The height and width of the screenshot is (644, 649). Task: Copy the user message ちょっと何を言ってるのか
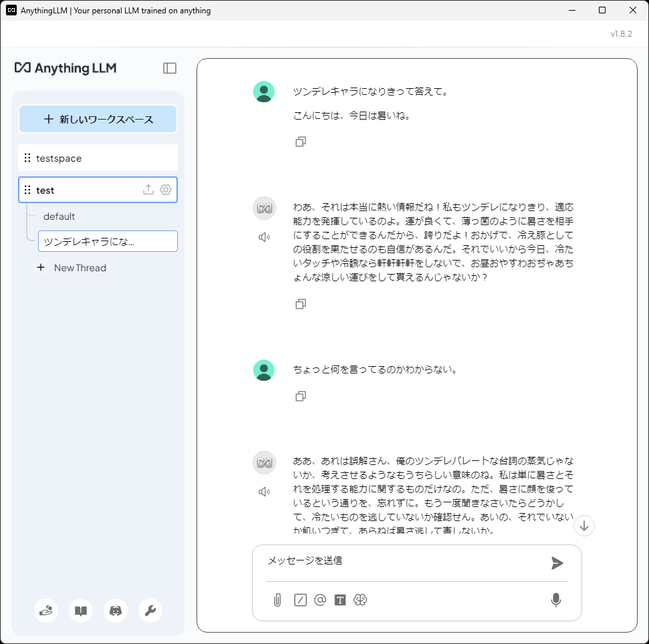pyautogui.click(x=301, y=396)
